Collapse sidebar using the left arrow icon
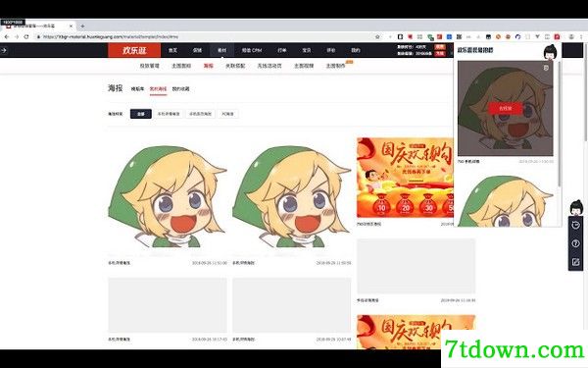 coord(4,50)
